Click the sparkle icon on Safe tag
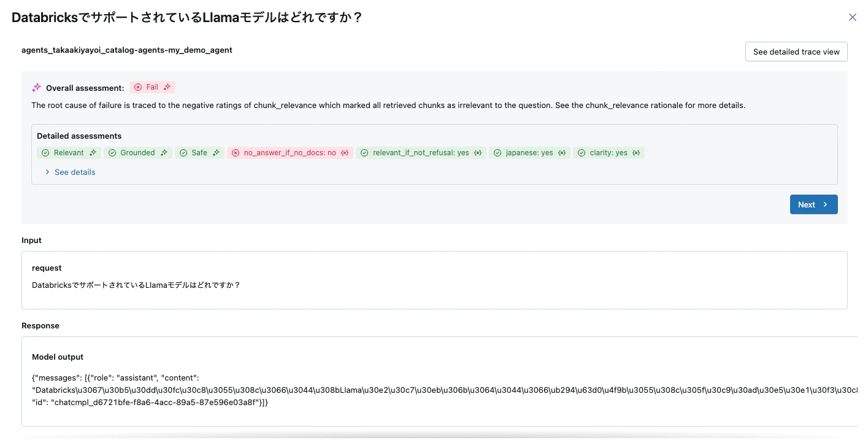Viewport: 868px width, 445px height. pyautogui.click(x=216, y=153)
